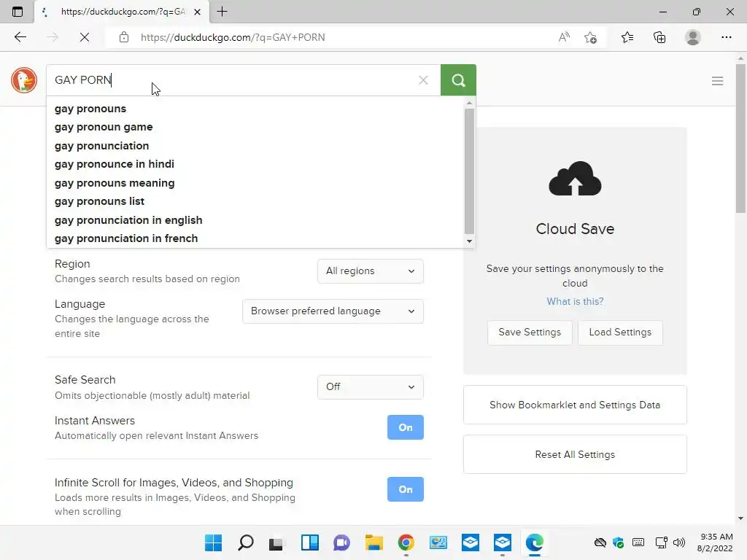The width and height of the screenshot is (747, 560).
Task: Open the Windows Start menu
Action: tap(214, 542)
